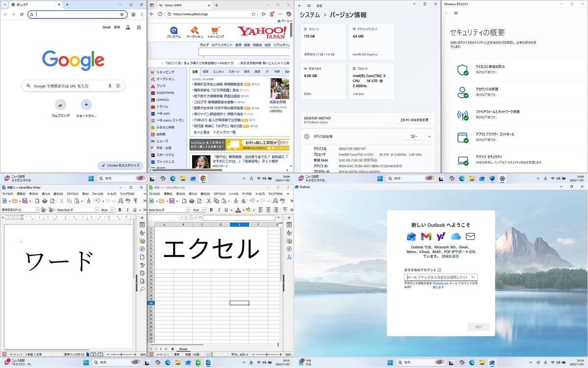Open the Navigator compass icon in Writer sidebar
Screen dimensions: 588x368
[142, 249]
